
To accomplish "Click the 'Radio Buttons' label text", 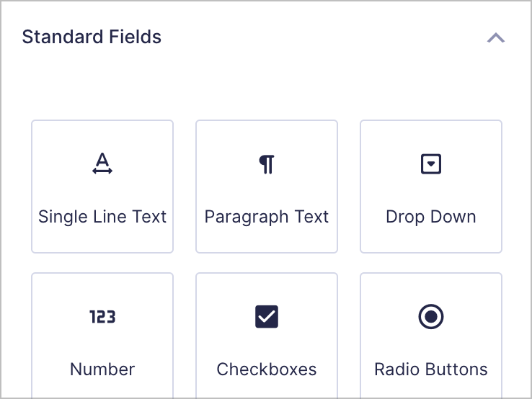I will tap(431, 369).
